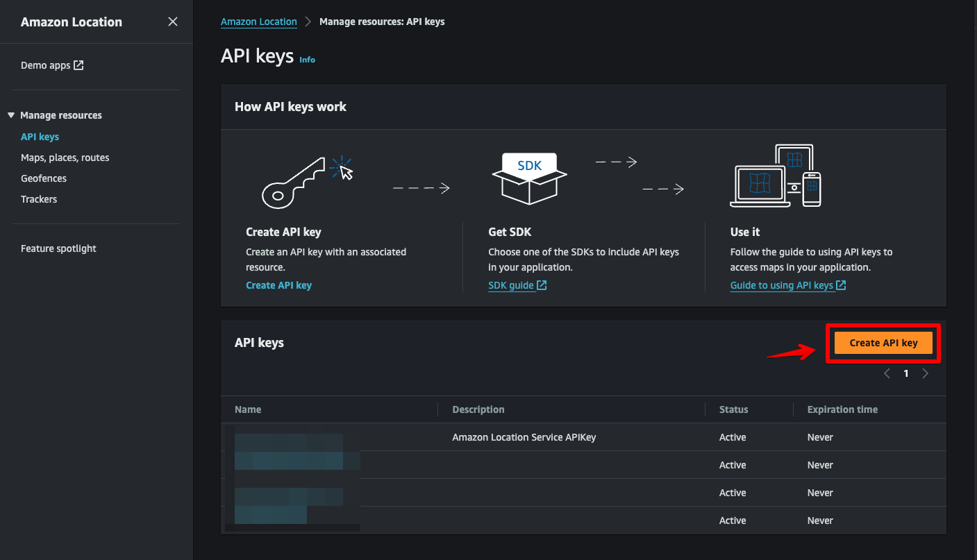
Task: Open Feature spotlight in sidebar
Action: tap(58, 248)
